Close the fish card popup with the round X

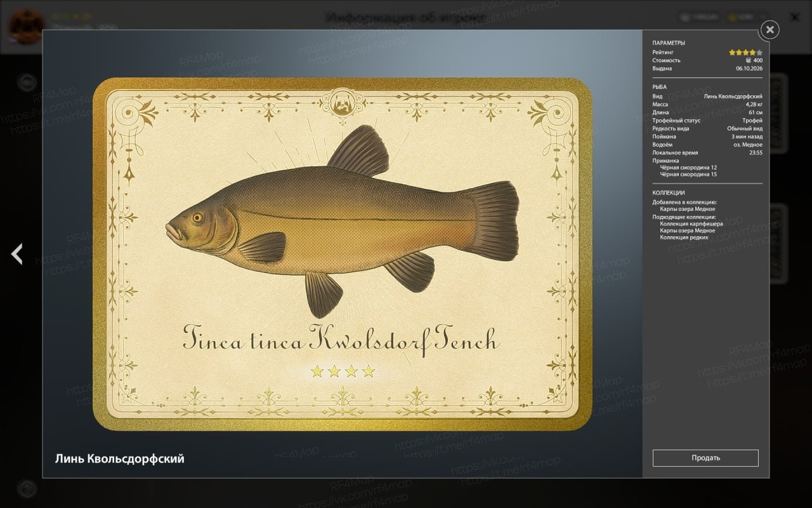[x=769, y=29]
